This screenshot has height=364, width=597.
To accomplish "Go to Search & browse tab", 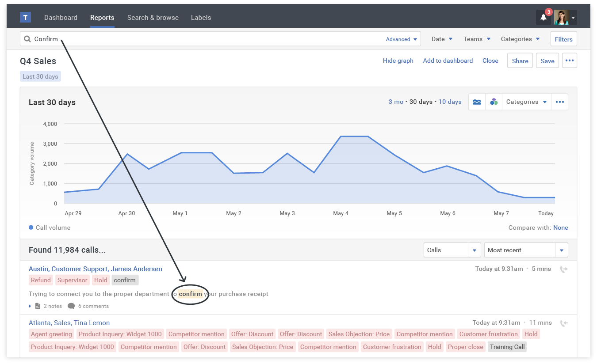I will tap(153, 18).
